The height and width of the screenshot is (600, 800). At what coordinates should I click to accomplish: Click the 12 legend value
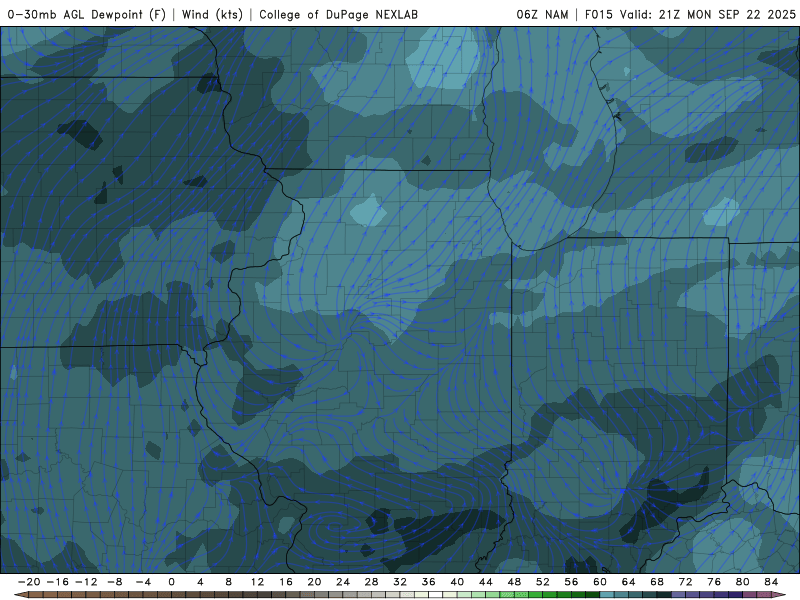coord(257,582)
